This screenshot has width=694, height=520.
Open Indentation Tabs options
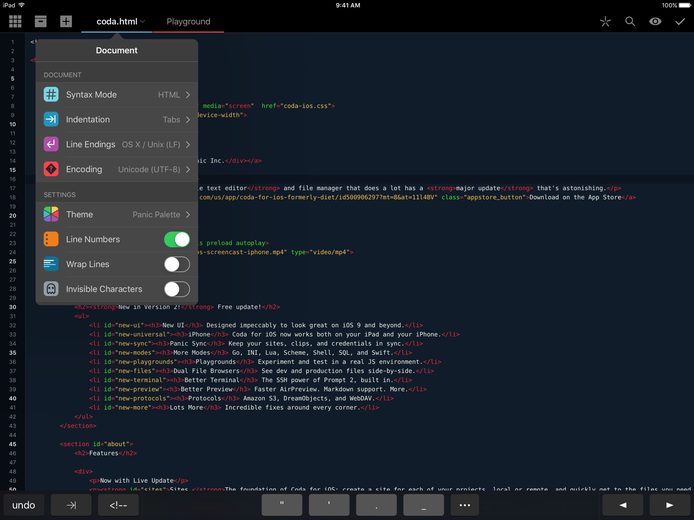[x=117, y=119]
